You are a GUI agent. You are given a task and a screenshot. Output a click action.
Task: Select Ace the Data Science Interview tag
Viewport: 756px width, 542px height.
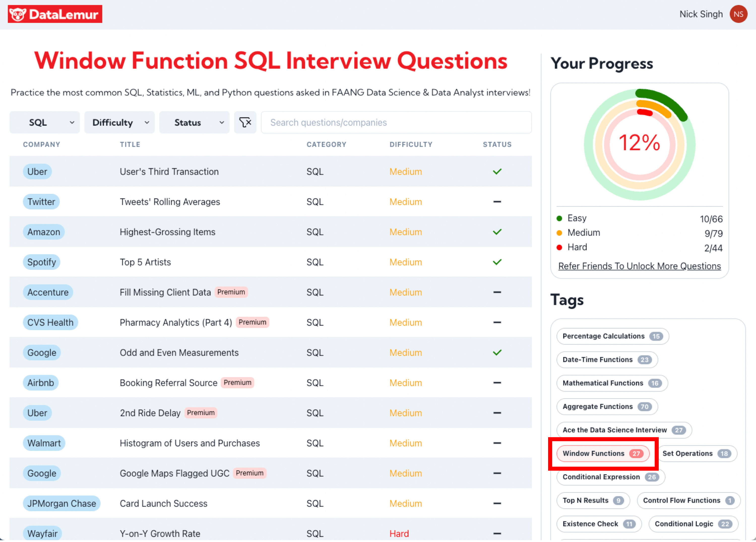624,430
